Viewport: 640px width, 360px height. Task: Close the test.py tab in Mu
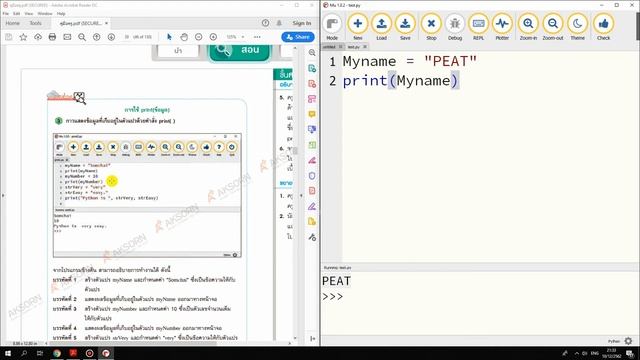pos(365,47)
